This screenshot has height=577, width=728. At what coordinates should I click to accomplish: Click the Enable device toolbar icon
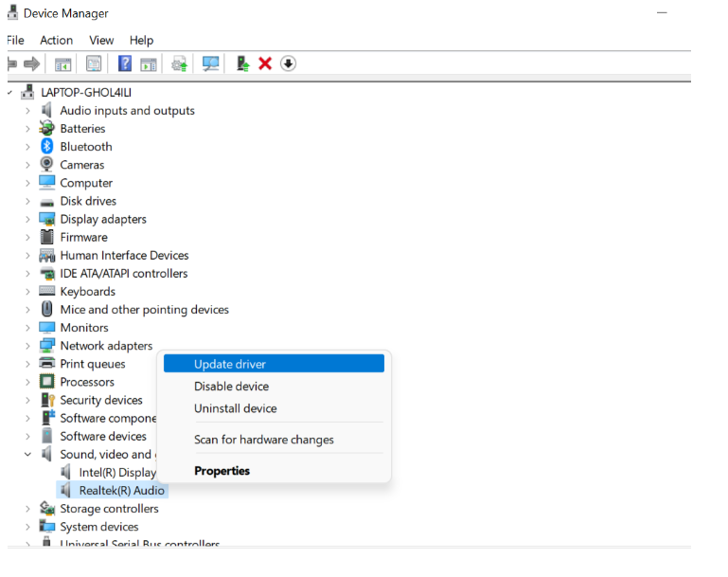[242, 63]
